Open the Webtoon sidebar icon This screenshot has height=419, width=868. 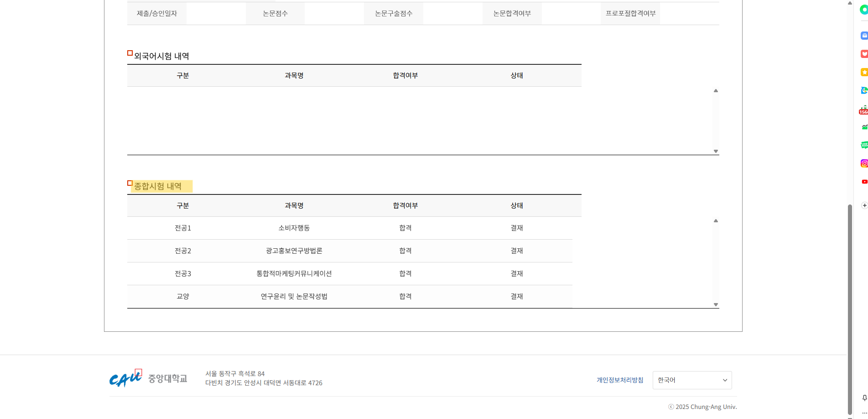click(x=864, y=145)
